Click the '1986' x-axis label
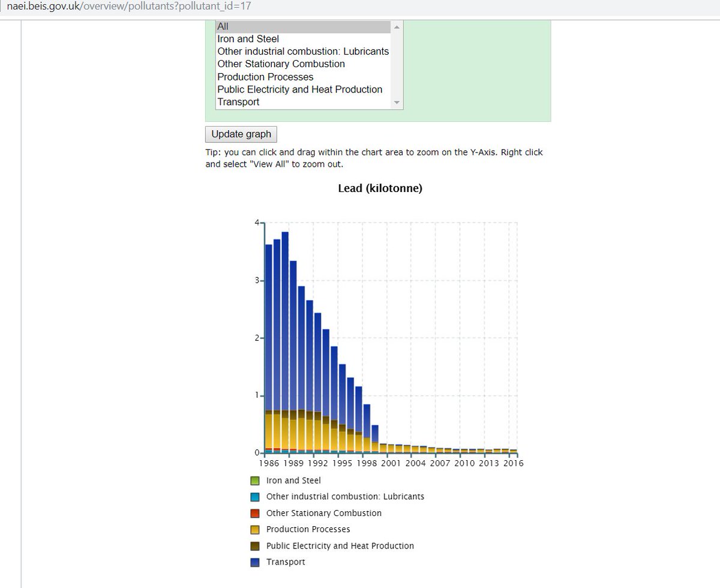This screenshot has width=720, height=588. click(270, 463)
